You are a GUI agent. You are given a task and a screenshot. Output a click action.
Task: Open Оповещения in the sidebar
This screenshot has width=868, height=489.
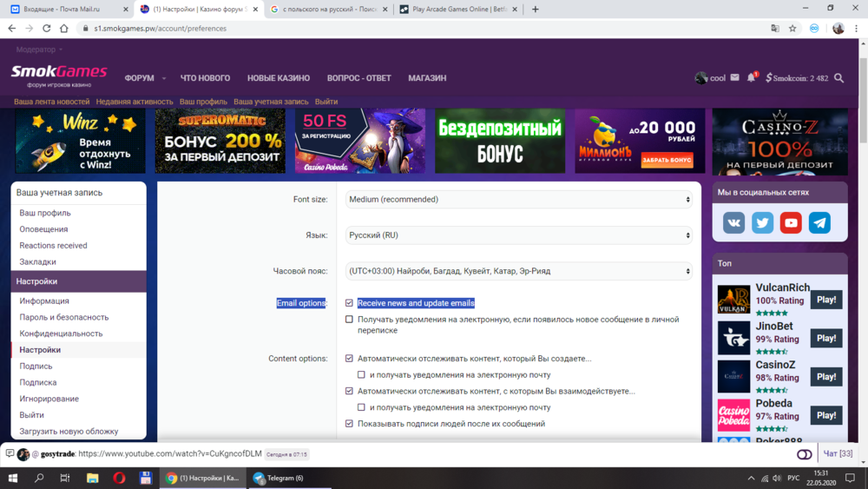(x=43, y=229)
